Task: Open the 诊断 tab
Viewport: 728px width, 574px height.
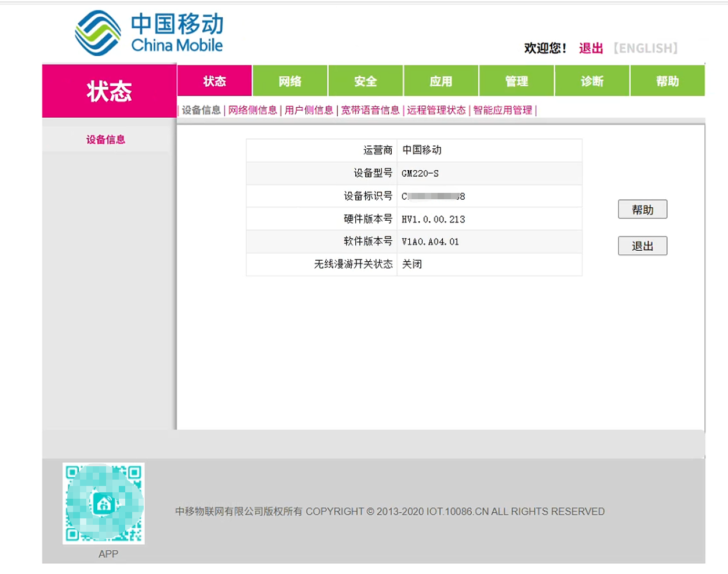Action: [592, 81]
